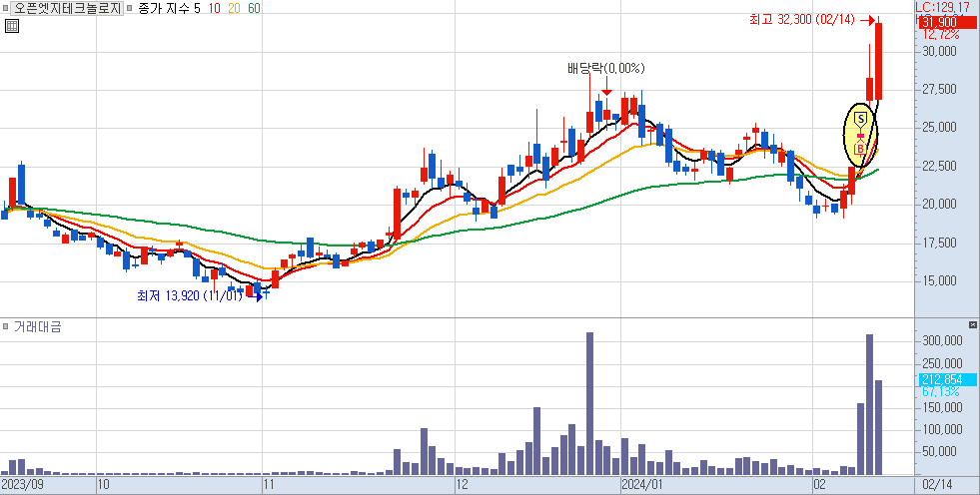Click the 27,500 price axis label

[939, 90]
